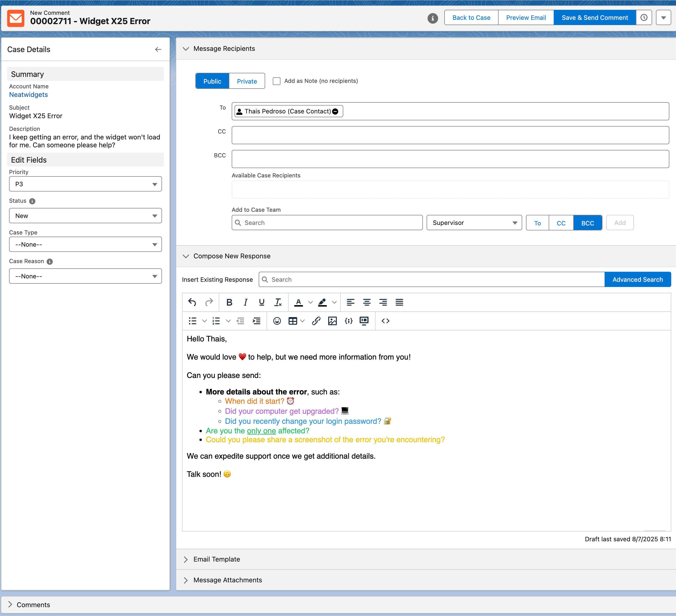Center align the text

pyautogui.click(x=367, y=302)
